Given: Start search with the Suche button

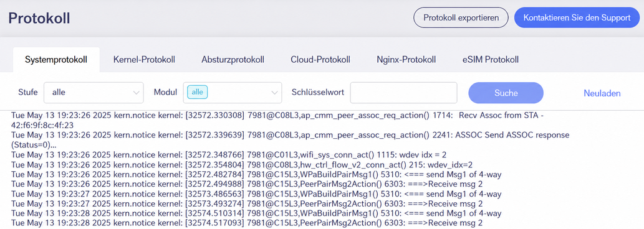Looking at the screenshot, I should [506, 93].
